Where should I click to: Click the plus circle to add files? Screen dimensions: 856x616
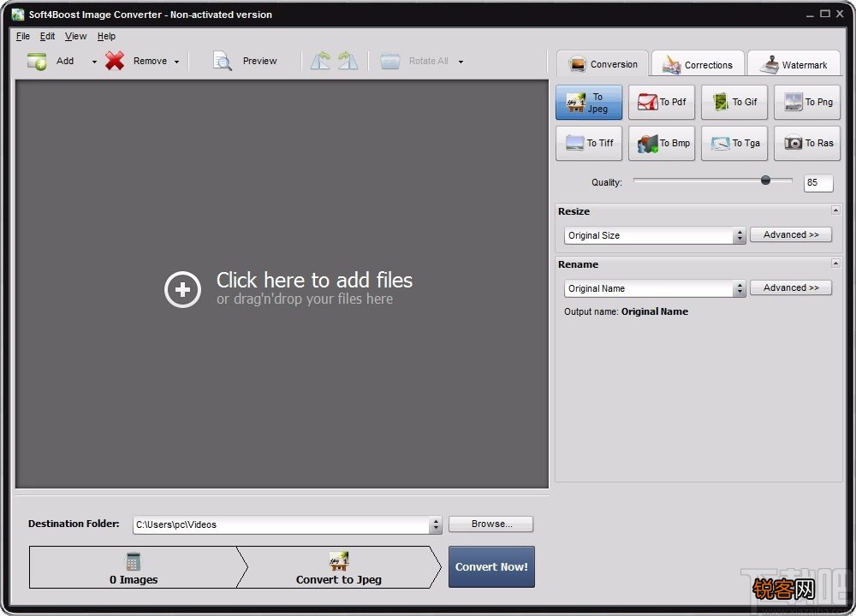[x=182, y=289]
